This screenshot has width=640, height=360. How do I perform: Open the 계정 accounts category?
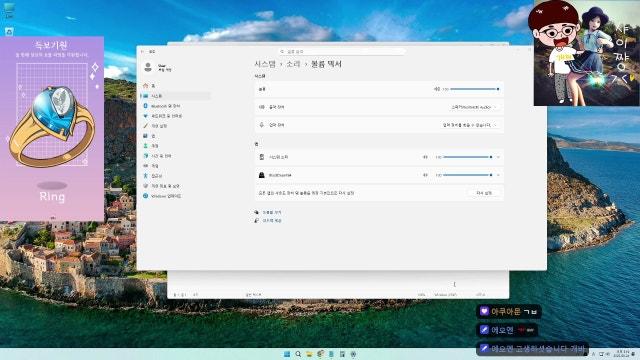click(x=176, y=146)
